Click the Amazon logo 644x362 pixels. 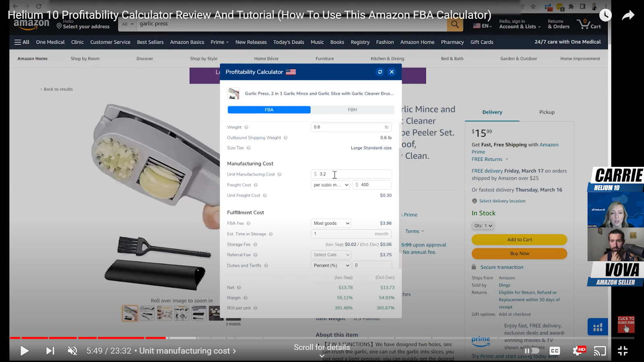(31, 25)
